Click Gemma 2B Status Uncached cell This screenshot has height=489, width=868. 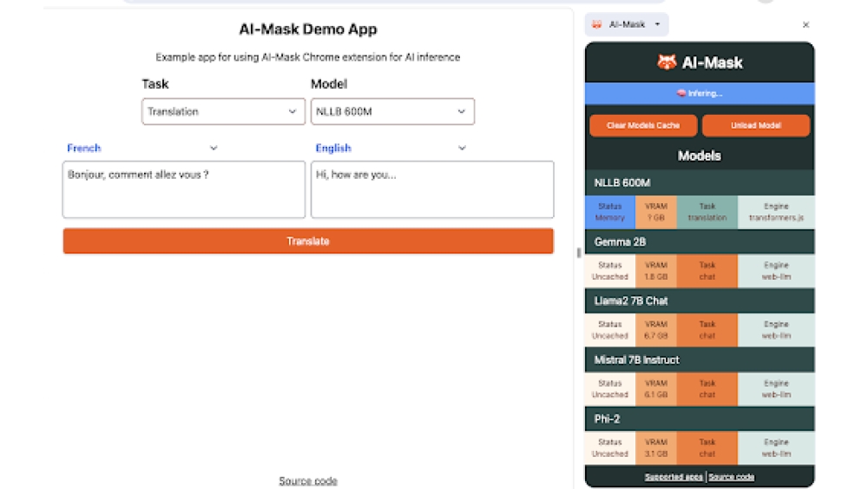pyautogui.click(x=610, y=271)
